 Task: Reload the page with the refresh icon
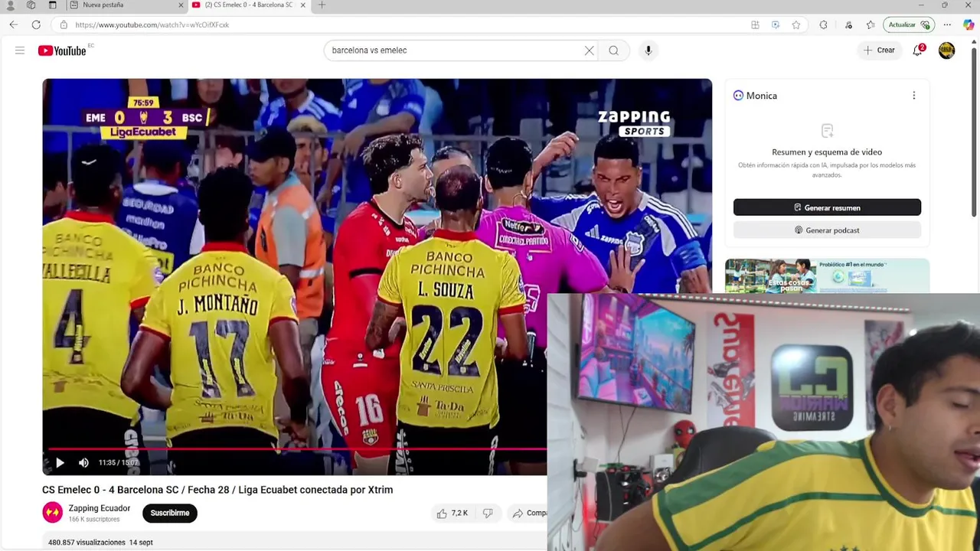[x=36, y=24]
